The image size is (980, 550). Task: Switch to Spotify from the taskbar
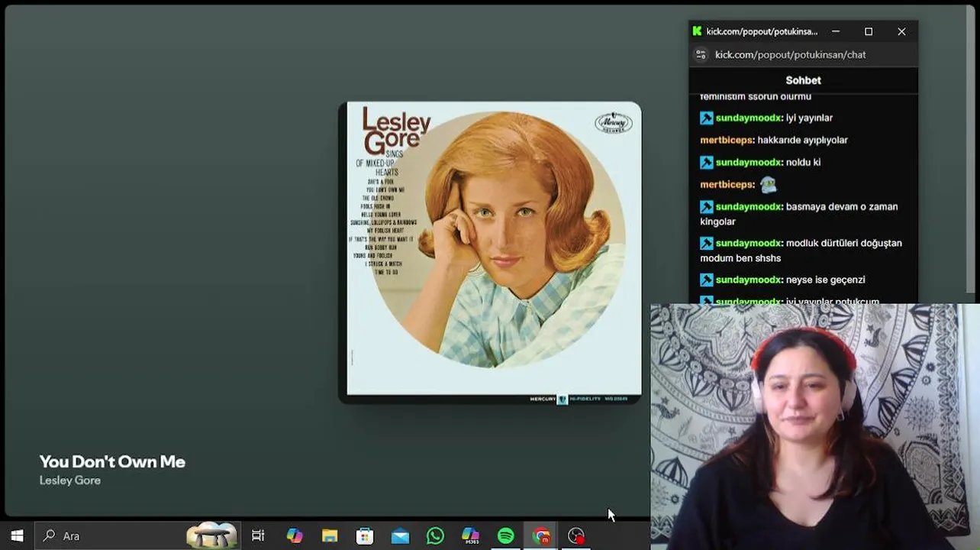point(506,535)
